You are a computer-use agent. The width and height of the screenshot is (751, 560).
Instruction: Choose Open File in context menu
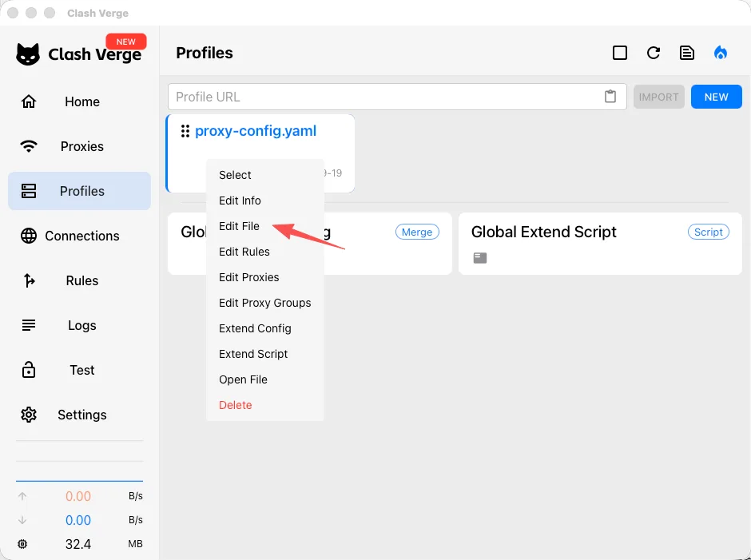coord(265,379)
